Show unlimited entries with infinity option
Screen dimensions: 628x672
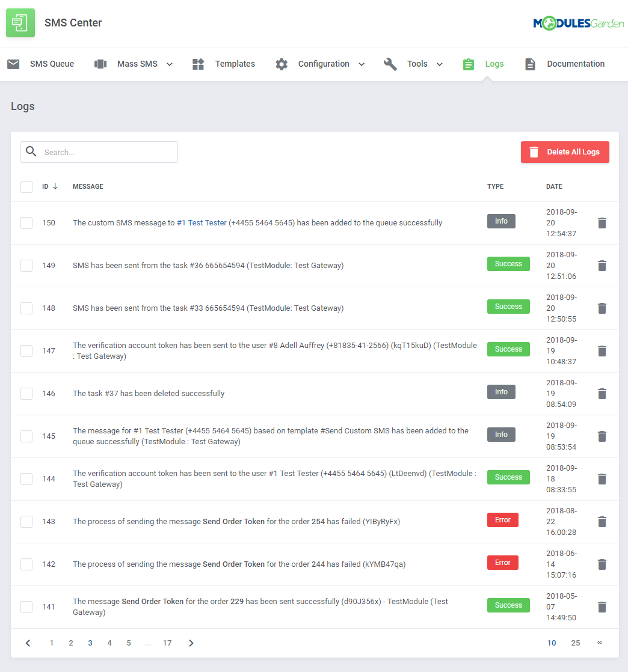point(600,643)
